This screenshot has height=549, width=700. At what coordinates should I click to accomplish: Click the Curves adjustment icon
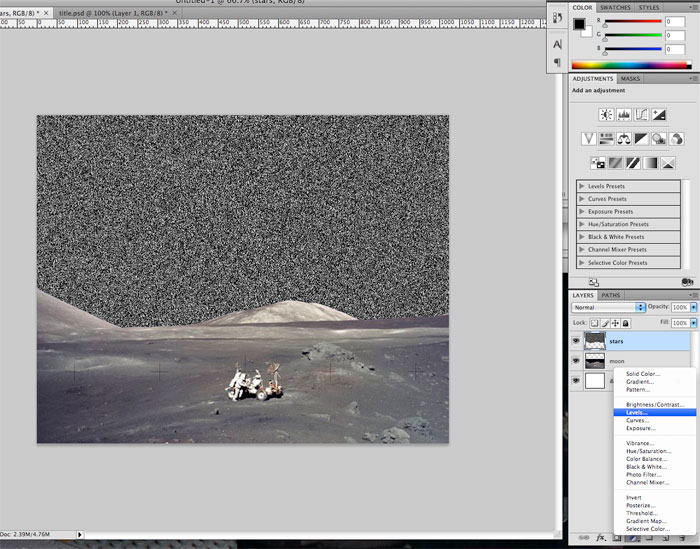point(640,115)
